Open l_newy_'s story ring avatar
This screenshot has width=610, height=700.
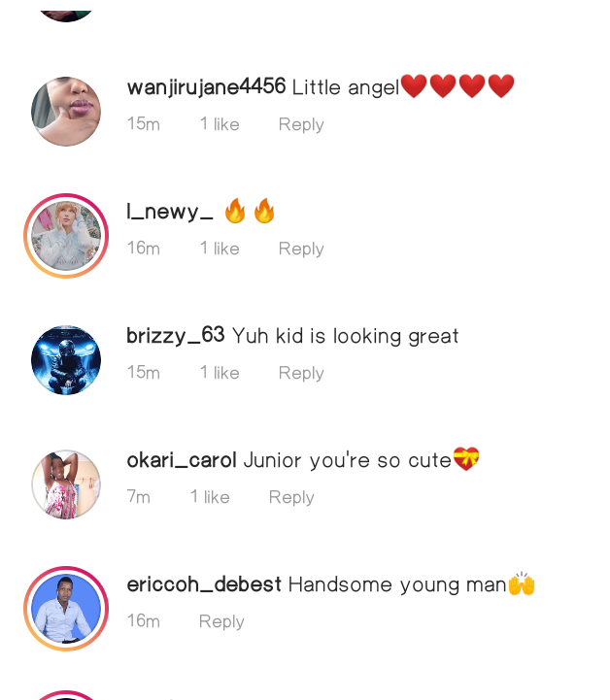click(x=66, y=236)
